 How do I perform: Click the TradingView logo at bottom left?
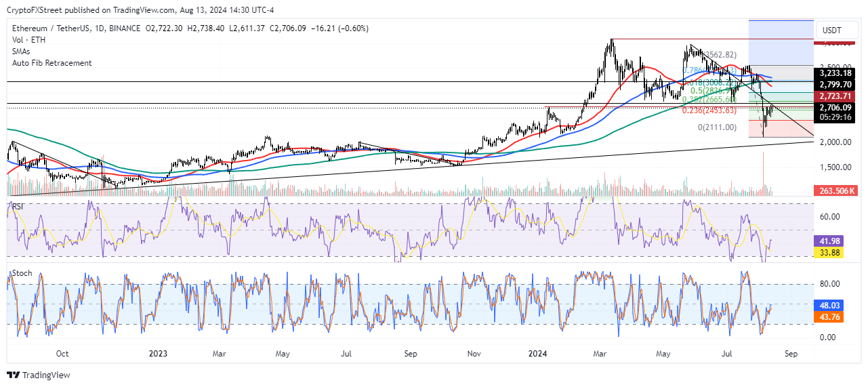39,375
